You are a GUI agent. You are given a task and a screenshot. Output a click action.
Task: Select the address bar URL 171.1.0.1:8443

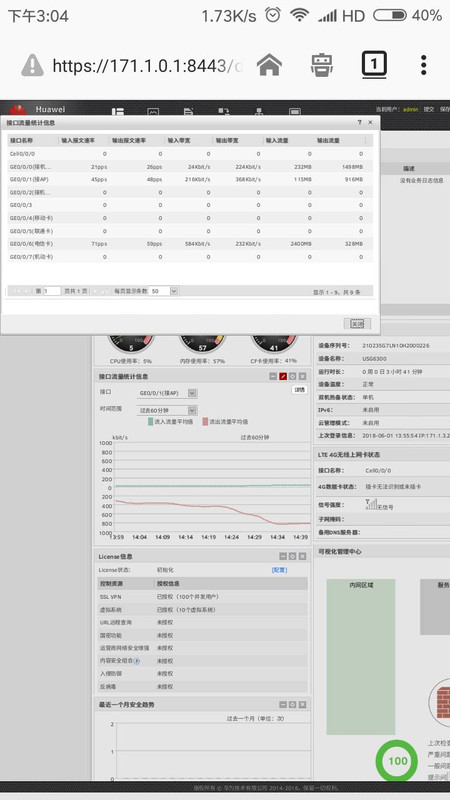[x=145, y=65]
